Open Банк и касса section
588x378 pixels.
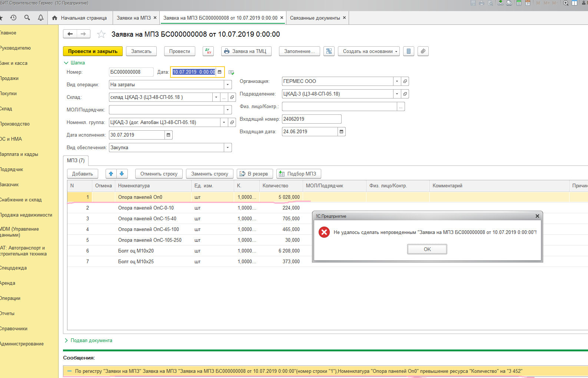point(14,63)
